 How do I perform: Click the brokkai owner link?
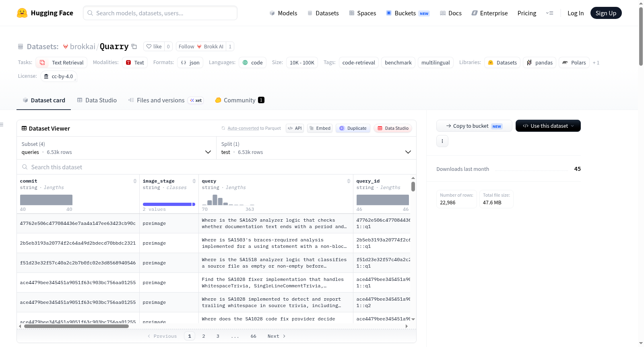tap(83, 46)
